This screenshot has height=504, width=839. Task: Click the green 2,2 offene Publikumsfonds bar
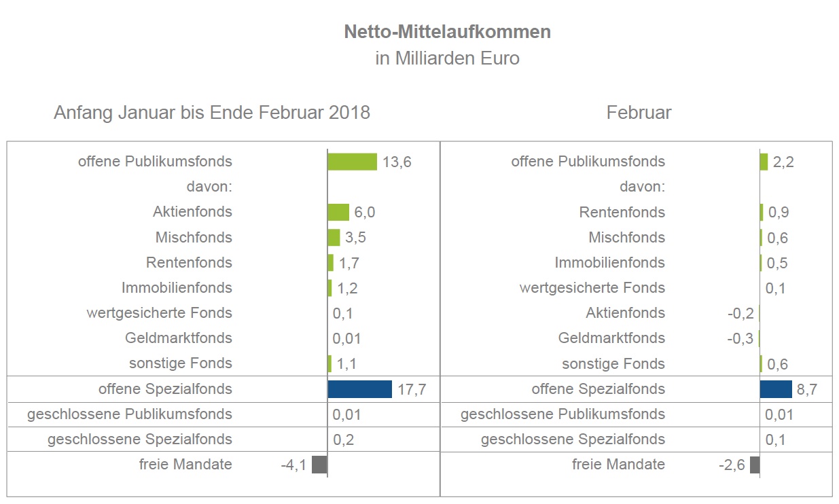(x=764, y=162)
